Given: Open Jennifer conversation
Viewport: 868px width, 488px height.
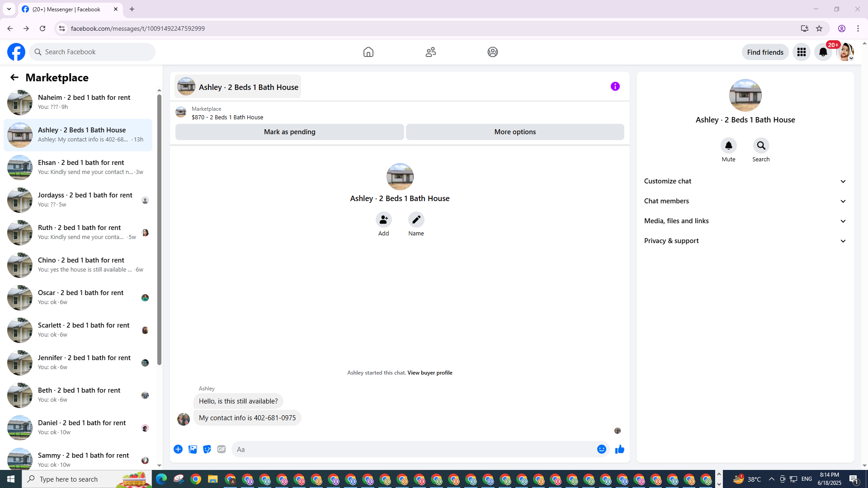Looking at the screenshot, I should point(78,362).
